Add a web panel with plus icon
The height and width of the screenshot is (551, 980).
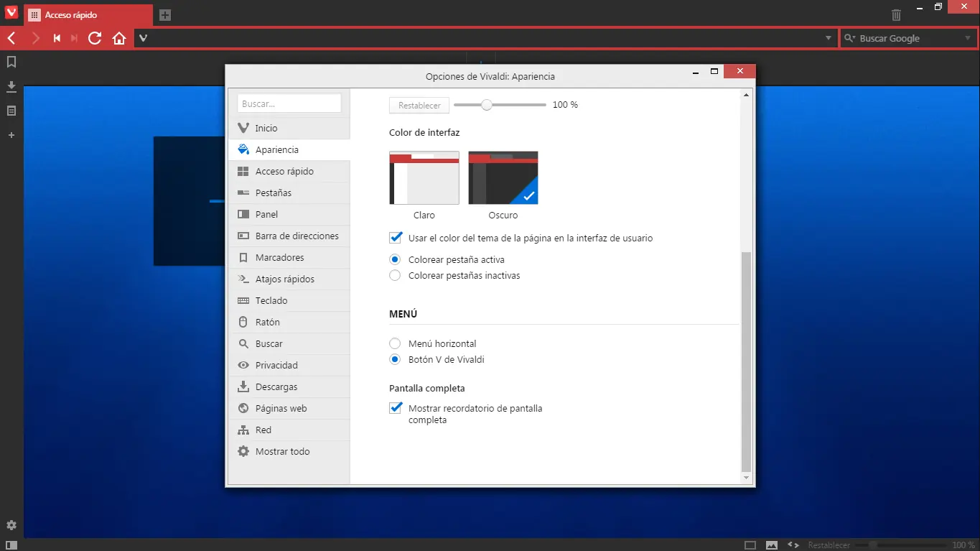(11, 135)
